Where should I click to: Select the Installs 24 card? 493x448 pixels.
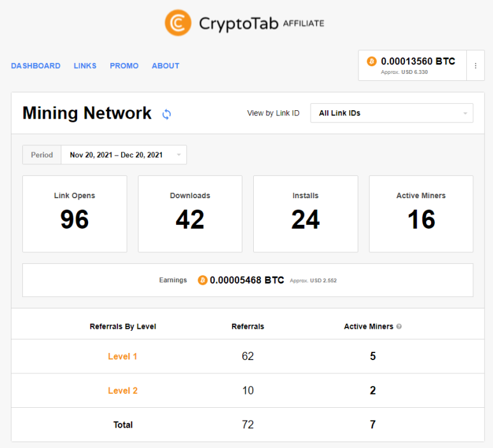305,213
